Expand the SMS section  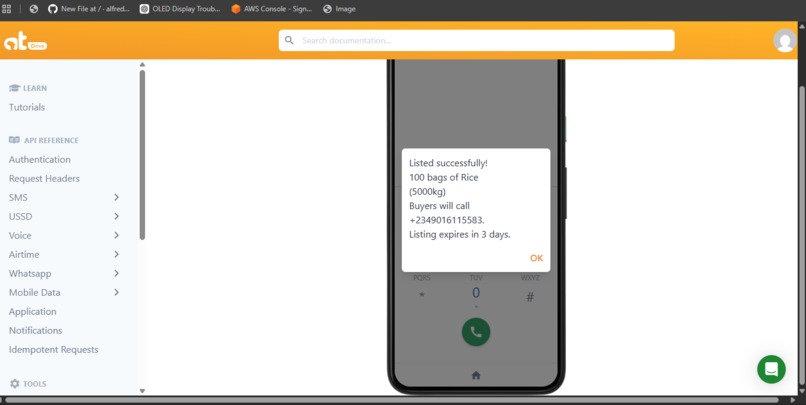click(x=116, y=197)
